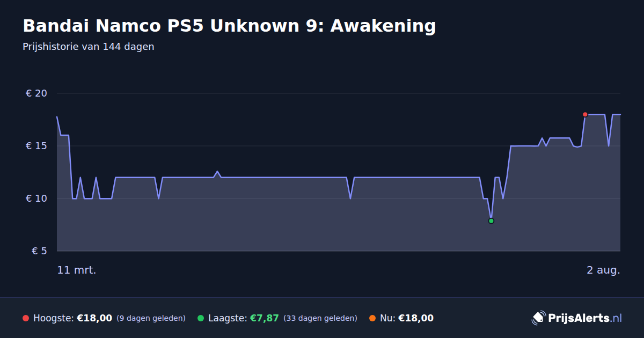Click the Laagste €7,87 value
The image size is (644, 338).
tap(265, 318)
